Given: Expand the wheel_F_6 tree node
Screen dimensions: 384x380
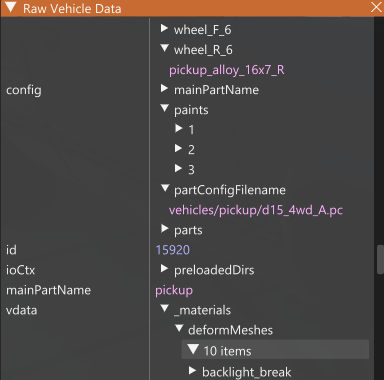Looking at the screenshot, I should pyautogui.click(x=164, y=28).
